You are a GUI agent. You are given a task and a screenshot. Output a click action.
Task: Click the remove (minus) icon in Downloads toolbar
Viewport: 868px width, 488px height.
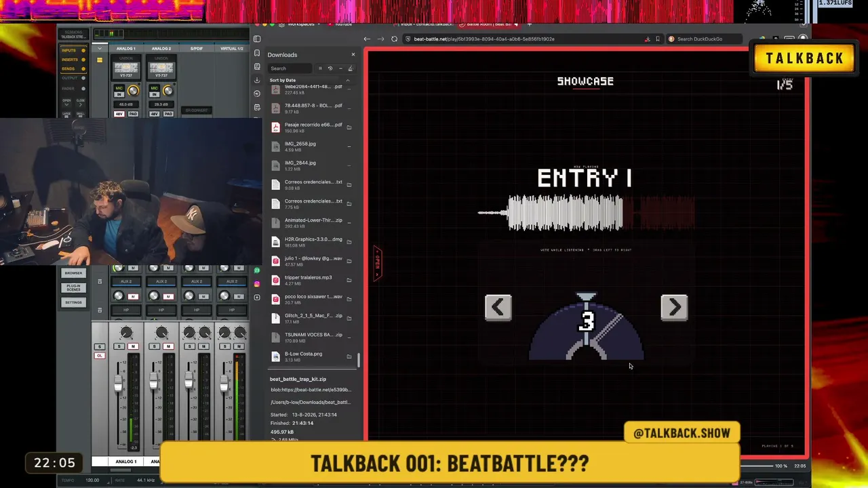pyautogui.click(x=340, y=68)
